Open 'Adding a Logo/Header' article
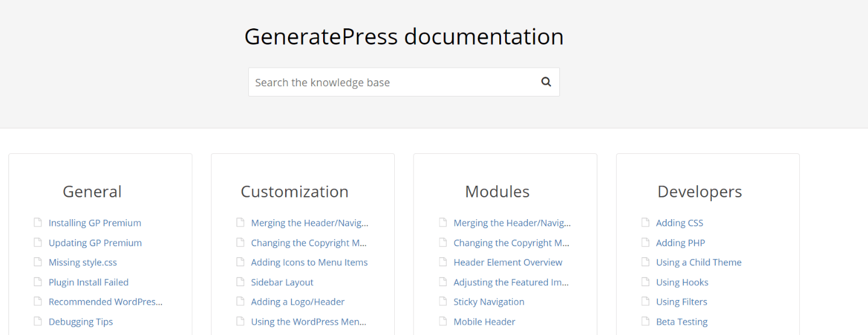The image size is (868, 335). [x=298, y=302]
